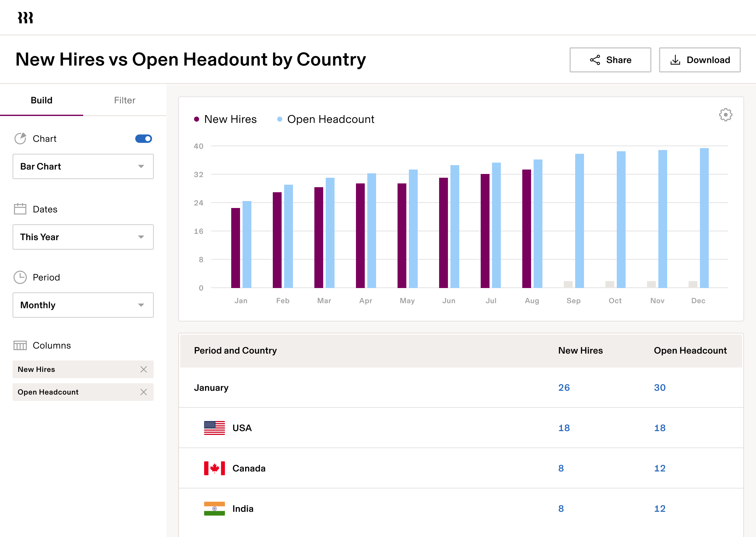Click the Dates calendar icon

[x=20, y=209]
